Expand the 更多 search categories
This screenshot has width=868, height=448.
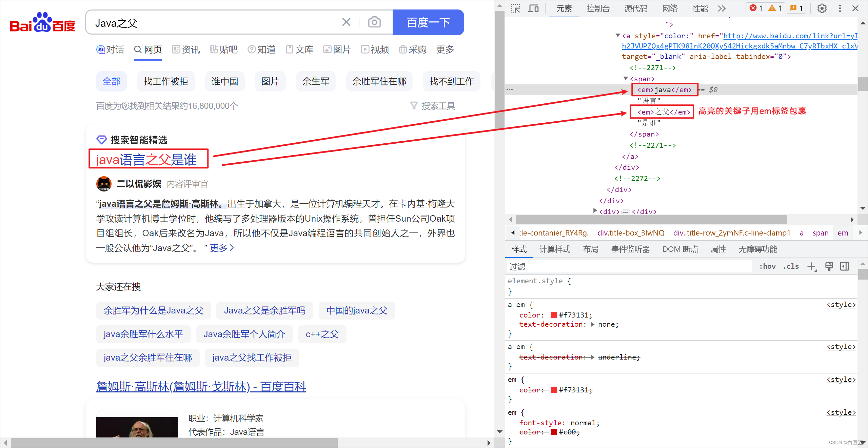tap(445, 49)
